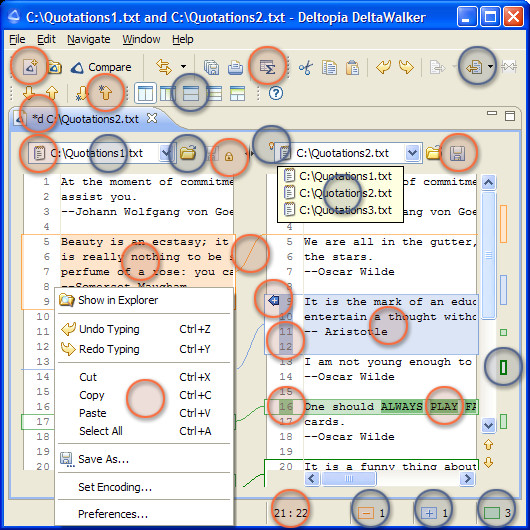The height and width of the screenshot is (530, 530).
Task: Choose C:\Quotations1.txt from dropdown list
Action: click(x=338, y=176)
